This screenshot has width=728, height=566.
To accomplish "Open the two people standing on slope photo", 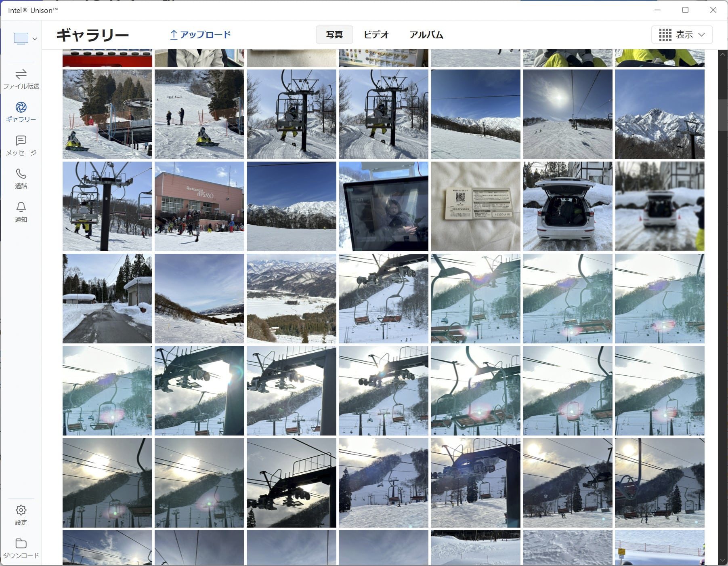I will (199, 114).
